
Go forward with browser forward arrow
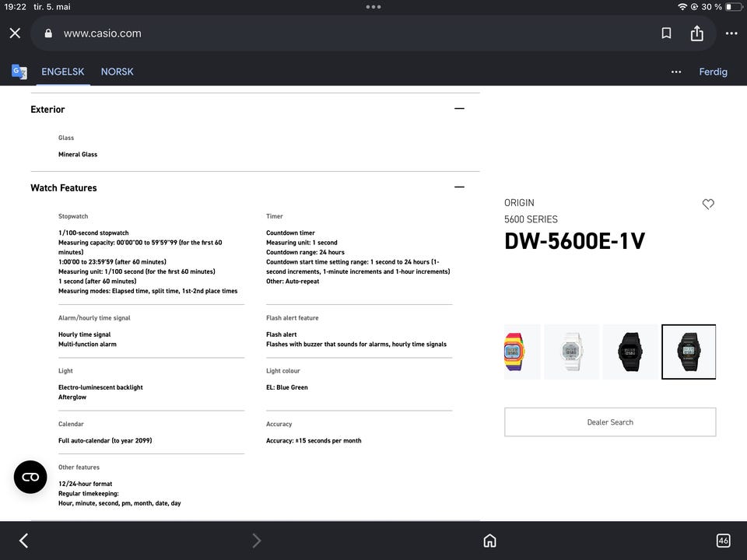[x=256, y=541]
